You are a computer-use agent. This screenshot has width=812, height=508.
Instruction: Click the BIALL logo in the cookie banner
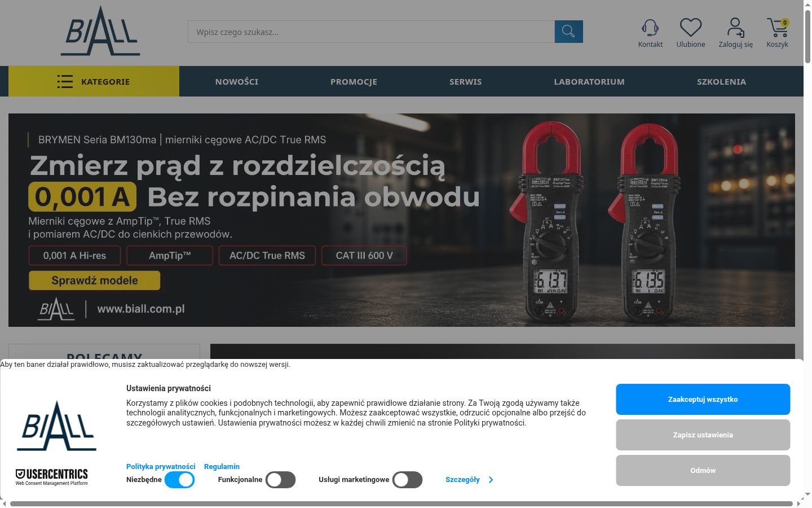pos(56,426)
